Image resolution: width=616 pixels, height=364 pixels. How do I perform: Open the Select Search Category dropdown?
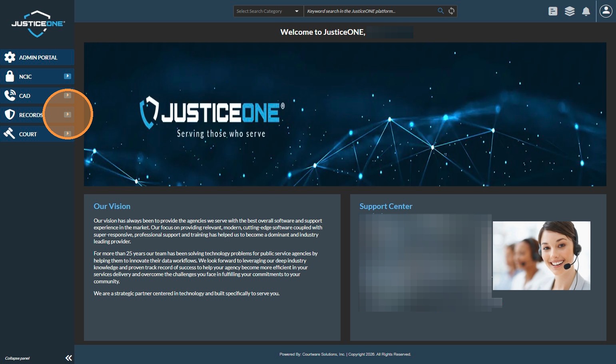[268, 11]
